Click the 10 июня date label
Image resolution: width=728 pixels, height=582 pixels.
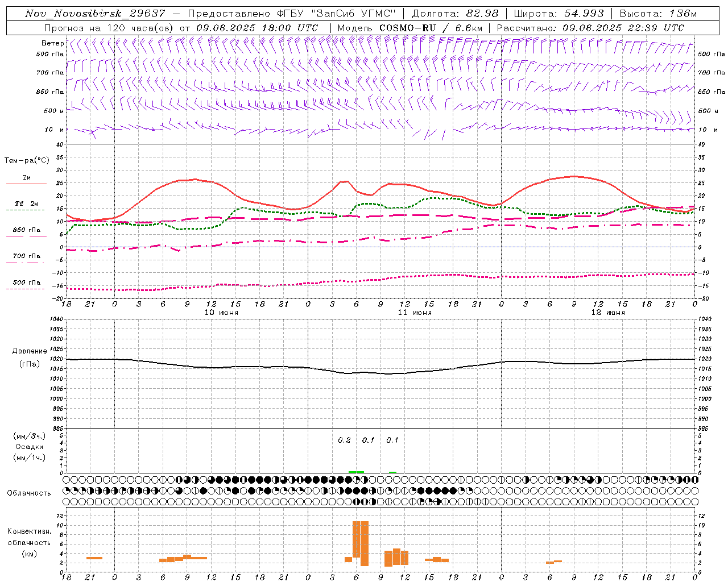tap(221, 313)
